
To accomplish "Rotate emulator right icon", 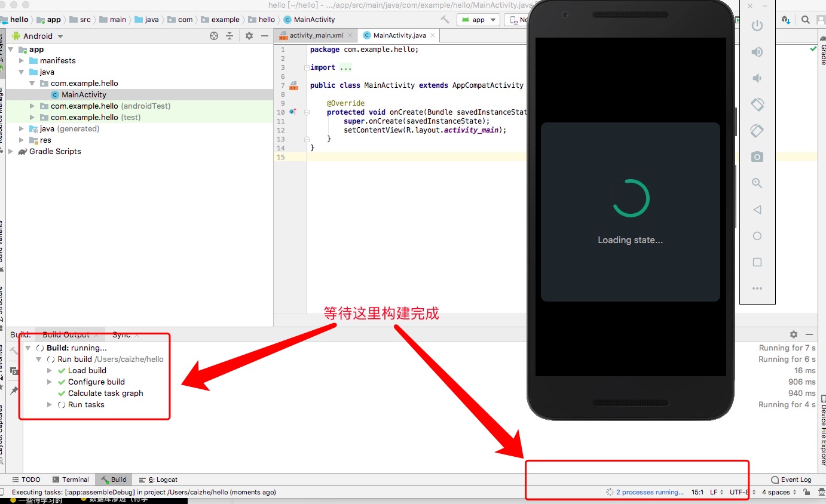I will (x=757, y=131).
